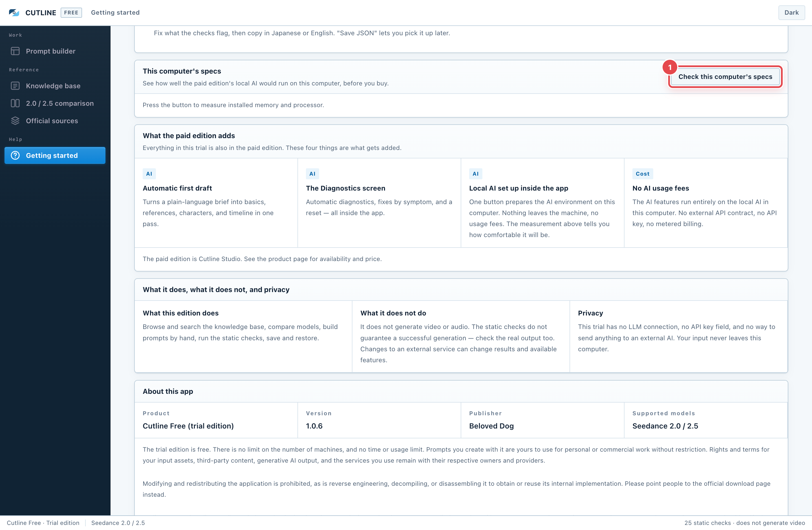Image resolution: width=812 pixels, height=530 pixels.
Task: Select 'Press the button to measure installed memory' text
Action: [233, 105]
